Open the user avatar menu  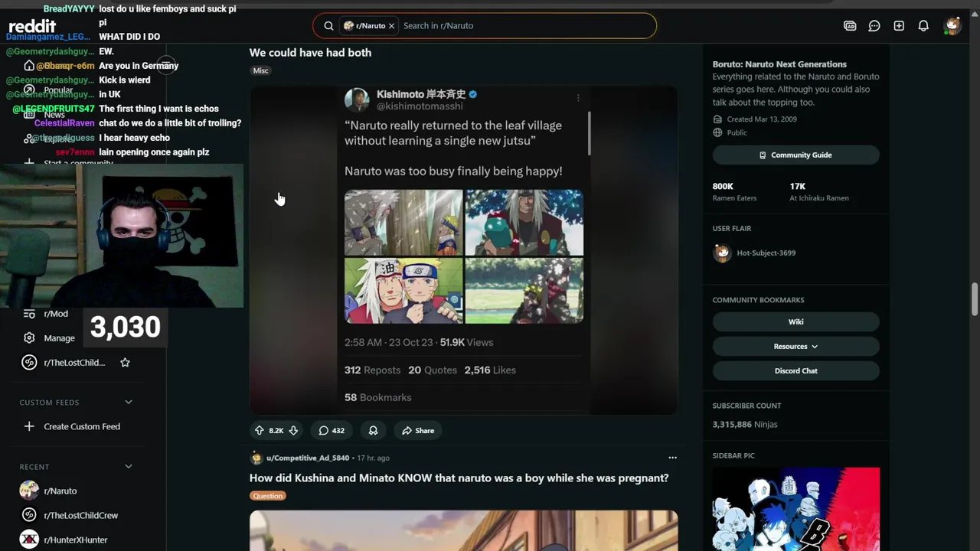pyautogui.click(x=952, y=26)
